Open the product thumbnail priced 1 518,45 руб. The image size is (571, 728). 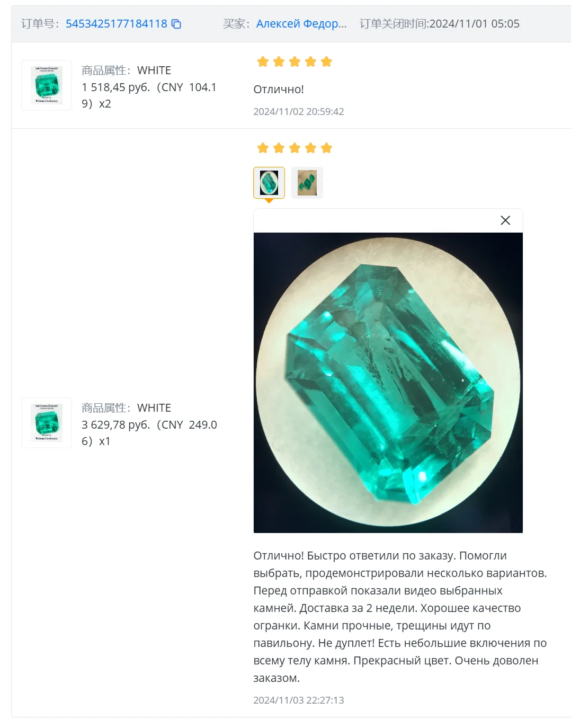(x=47, y=85)
